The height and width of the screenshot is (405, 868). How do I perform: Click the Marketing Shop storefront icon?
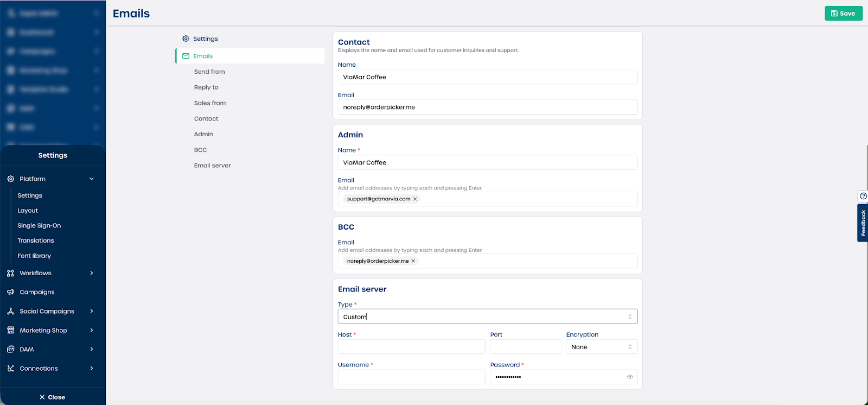coord(10,330)
